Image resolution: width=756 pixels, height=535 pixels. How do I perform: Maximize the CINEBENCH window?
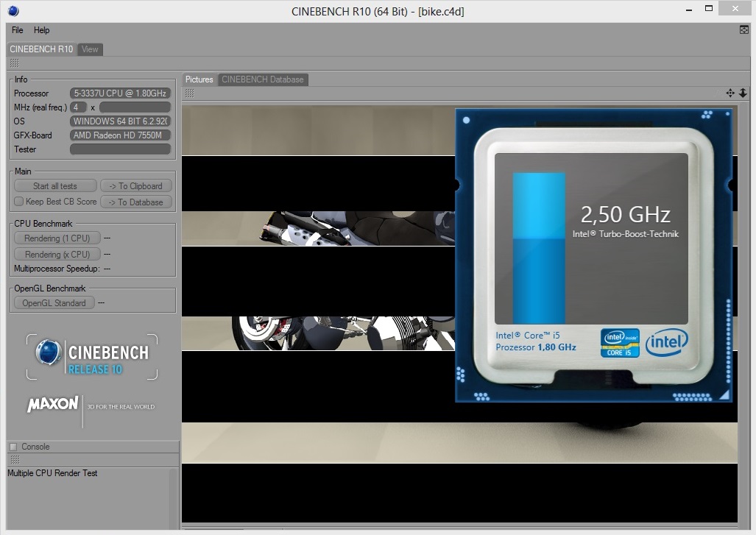click(x=709, y=9)
